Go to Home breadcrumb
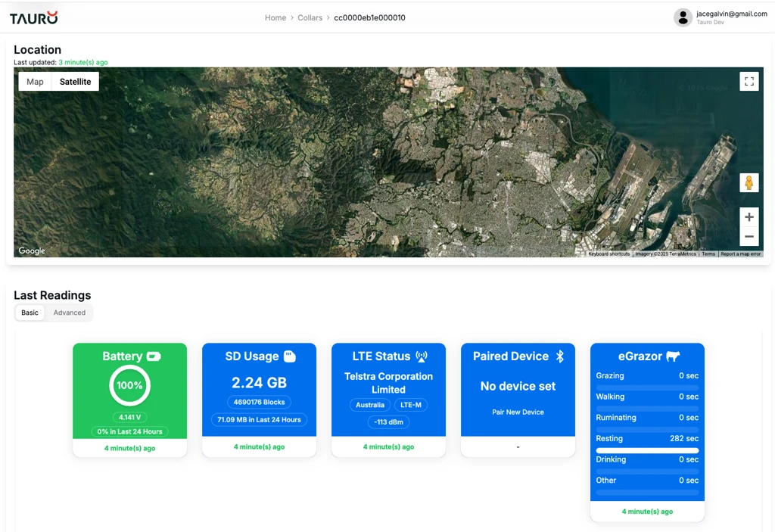This screenshot has width=775, height=532. click(x=275, y=17)
